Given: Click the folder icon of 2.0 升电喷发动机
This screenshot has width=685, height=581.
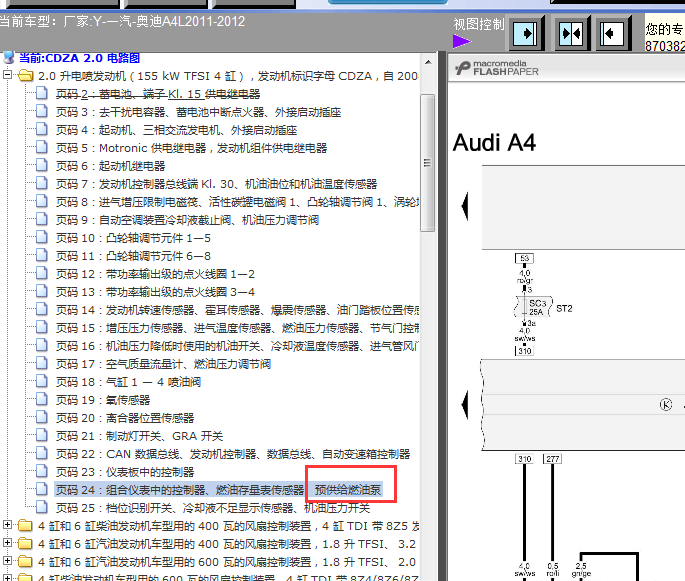Looking at the screenshot, I should point(26,76).
